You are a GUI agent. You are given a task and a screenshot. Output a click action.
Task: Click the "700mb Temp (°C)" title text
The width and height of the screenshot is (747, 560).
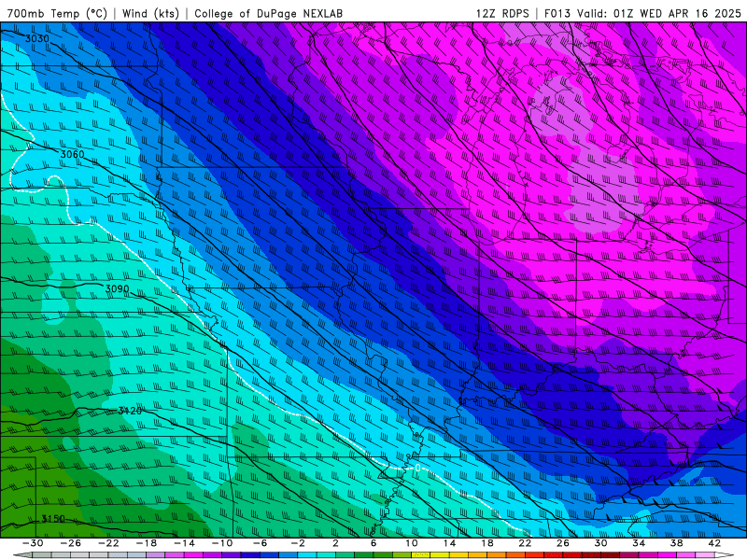tap(57, 13)
